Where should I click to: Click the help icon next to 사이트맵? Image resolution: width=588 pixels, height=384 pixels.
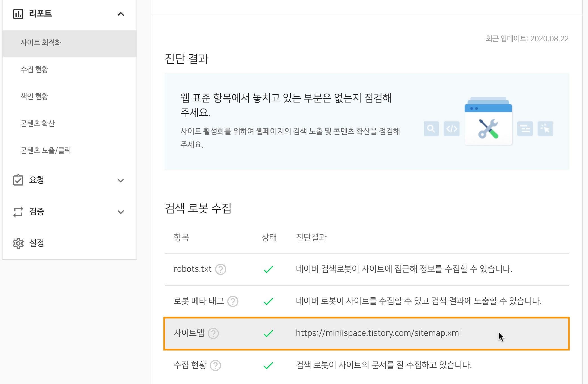(x=213, y=333)
